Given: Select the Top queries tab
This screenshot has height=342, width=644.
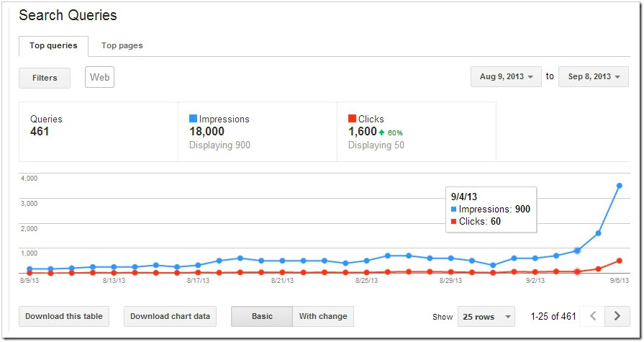Looking at the screenshot, I should (x=53, y=45).
